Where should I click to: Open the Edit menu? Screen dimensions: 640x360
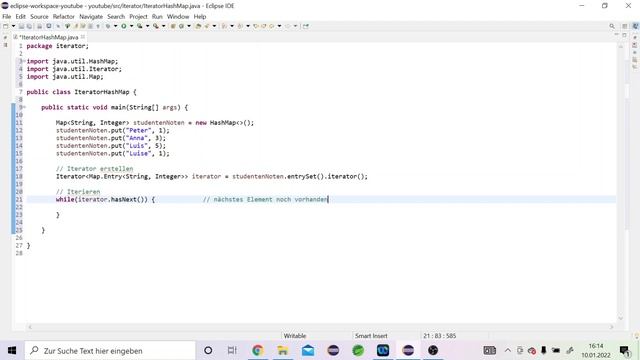20,17
